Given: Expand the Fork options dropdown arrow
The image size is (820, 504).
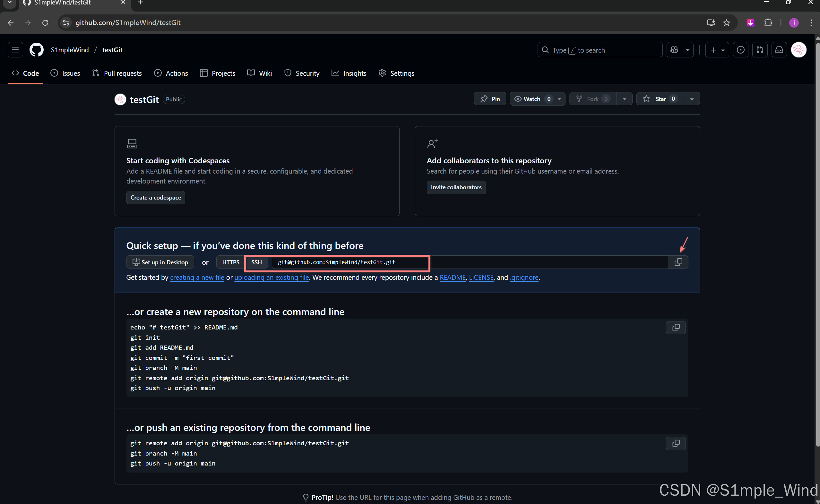Looking at the screenshot, I should point(624,99).
